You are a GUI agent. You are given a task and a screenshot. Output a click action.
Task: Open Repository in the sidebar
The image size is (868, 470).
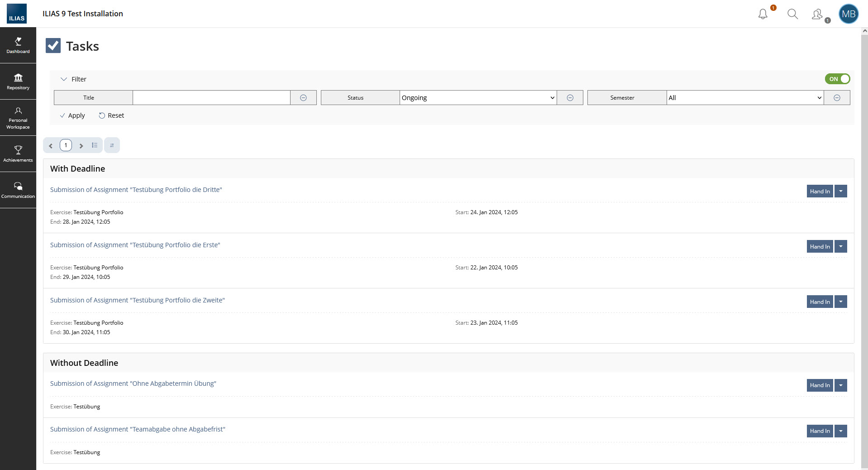(x=18, y=82)
